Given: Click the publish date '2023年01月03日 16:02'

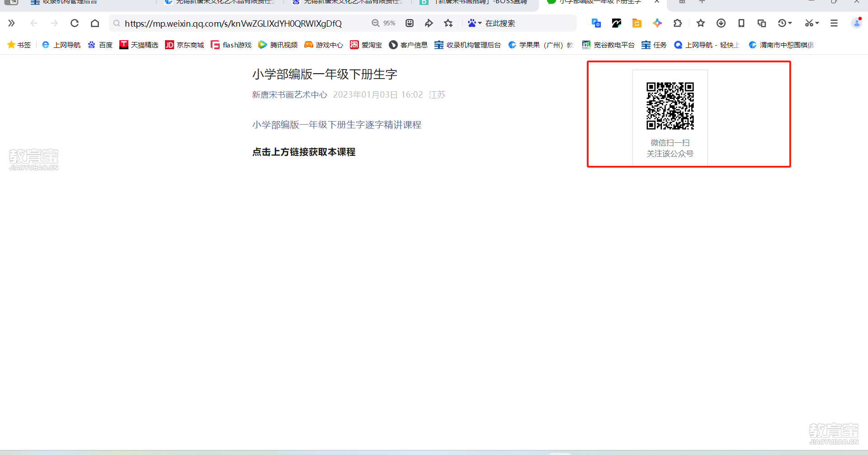Looking at the screenshot, I should (378, 95).
